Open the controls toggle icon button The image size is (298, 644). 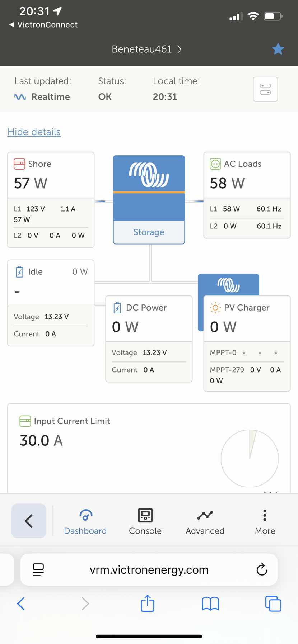pyautogui.click(x=265, y=89)
